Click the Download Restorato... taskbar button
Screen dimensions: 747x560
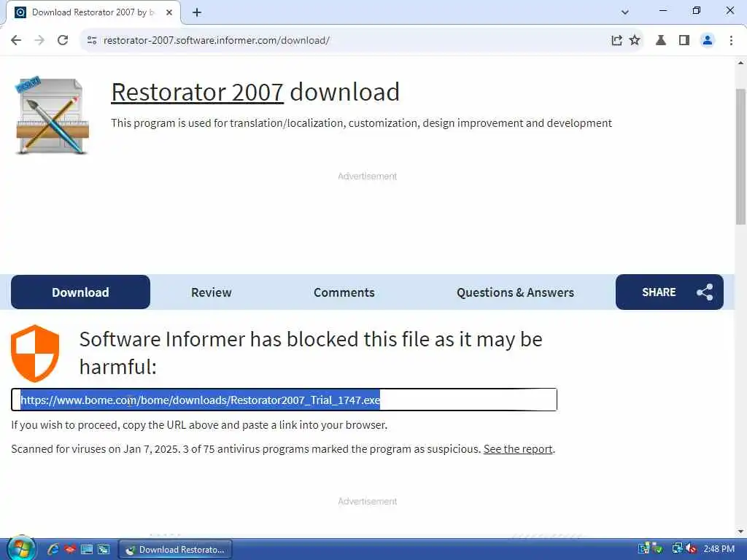point(175,550)
